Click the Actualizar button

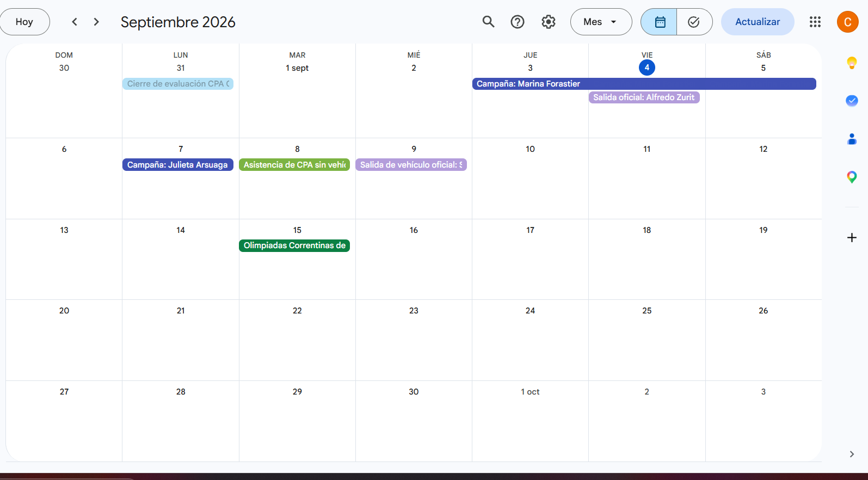(x=758, y=22)
